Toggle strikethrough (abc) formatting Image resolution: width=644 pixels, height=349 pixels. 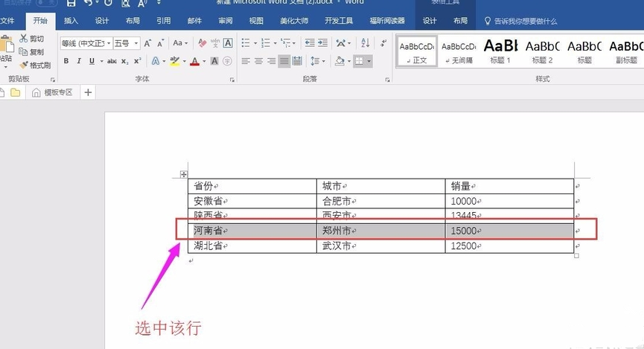point(112,61)
